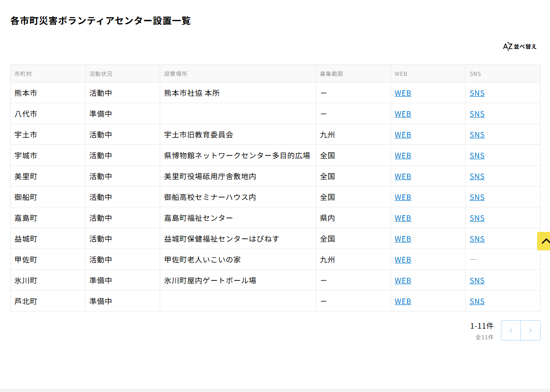Click 益城町保健福祉センターはぴねす location cell
The width and height of the screenshot is (550, 392).
(x=238, y=239)
